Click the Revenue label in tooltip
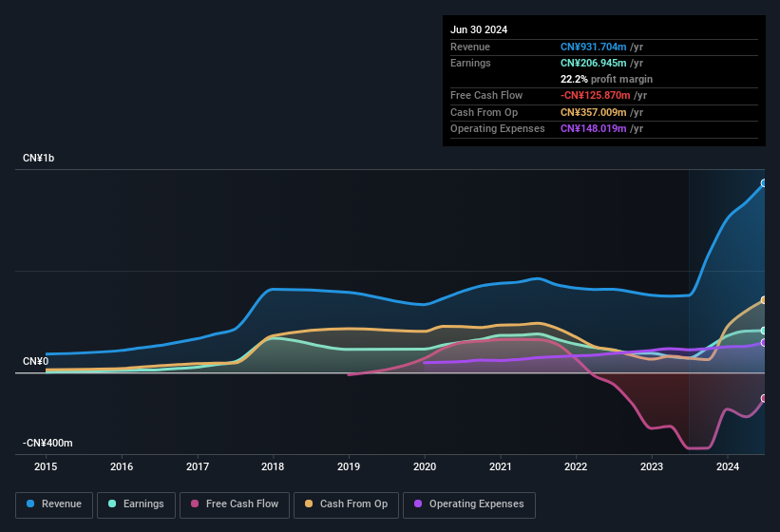 pos(470,47)
